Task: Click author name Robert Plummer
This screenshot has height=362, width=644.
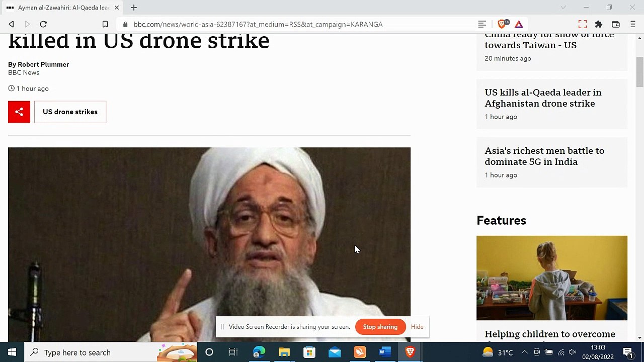Action: [43, 64]
